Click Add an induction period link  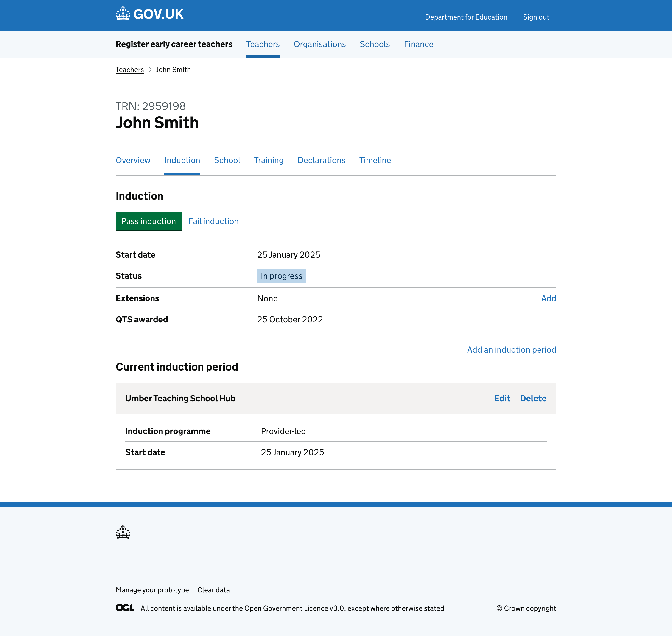pos(511,350)
